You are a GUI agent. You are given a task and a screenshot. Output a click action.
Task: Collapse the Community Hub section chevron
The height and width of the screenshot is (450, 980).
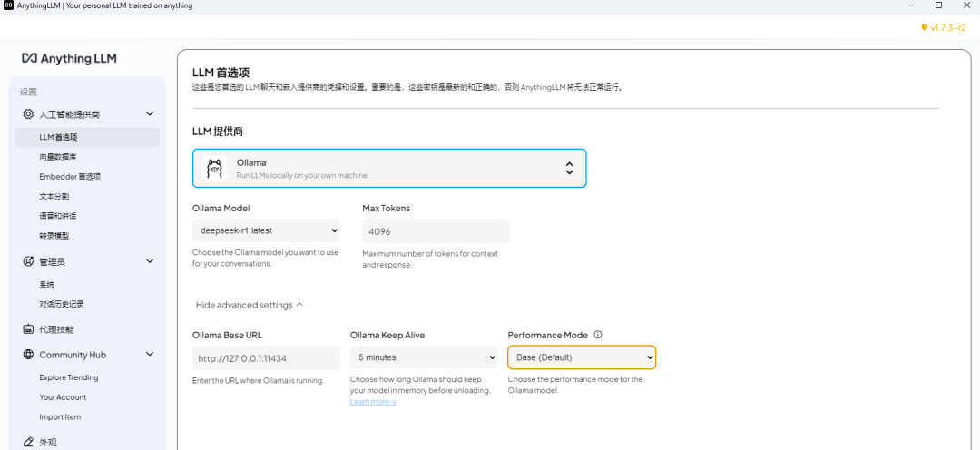[x=150, y=355]
